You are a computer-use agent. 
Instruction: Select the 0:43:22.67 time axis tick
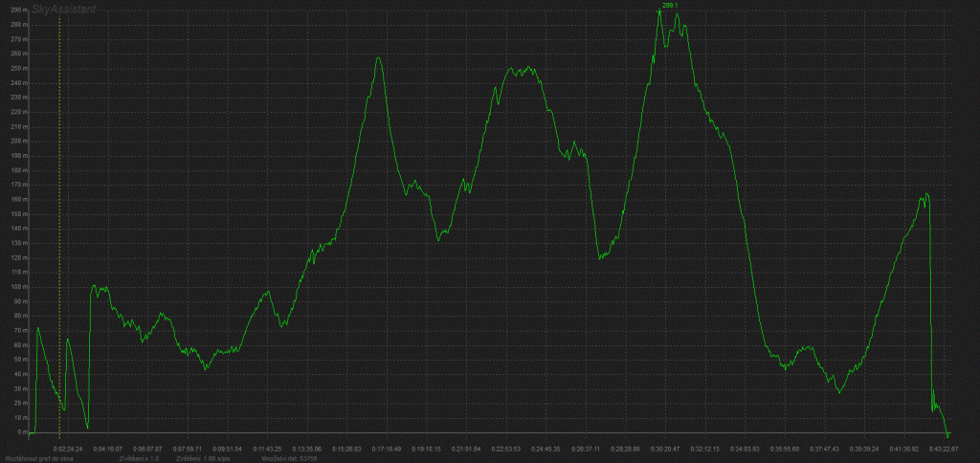pyautogui.click(x=944, y=447)
